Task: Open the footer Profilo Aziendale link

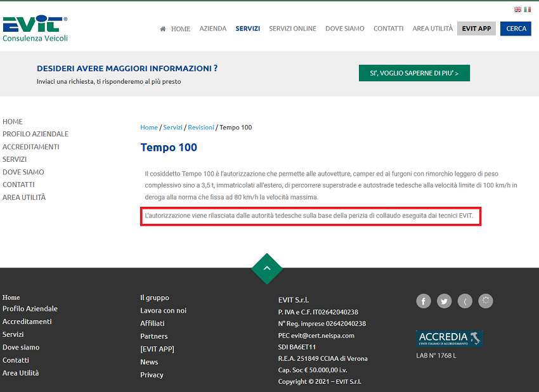Action: point(30,309)
